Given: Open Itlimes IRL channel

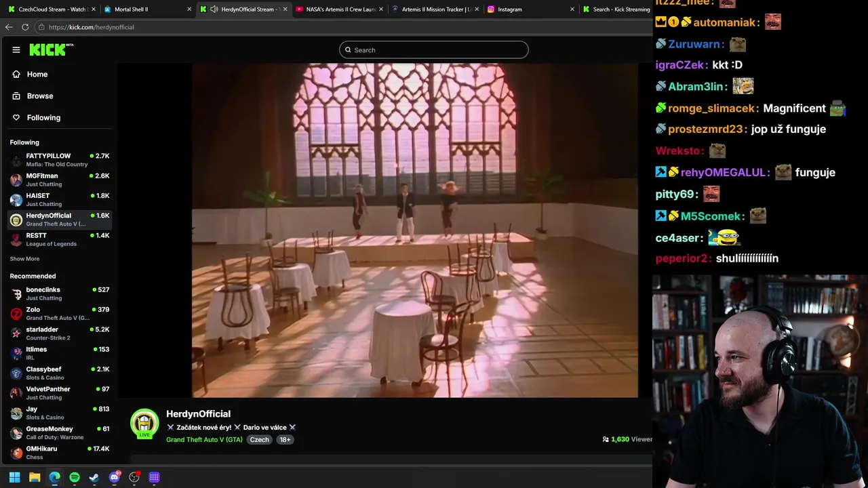Looking at the screenshot, I should [x=60, y=353].
